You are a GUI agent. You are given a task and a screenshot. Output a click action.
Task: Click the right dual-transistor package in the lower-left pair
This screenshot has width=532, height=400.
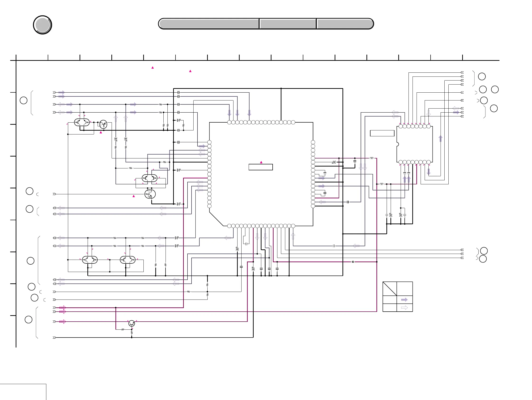pos(128,260)
